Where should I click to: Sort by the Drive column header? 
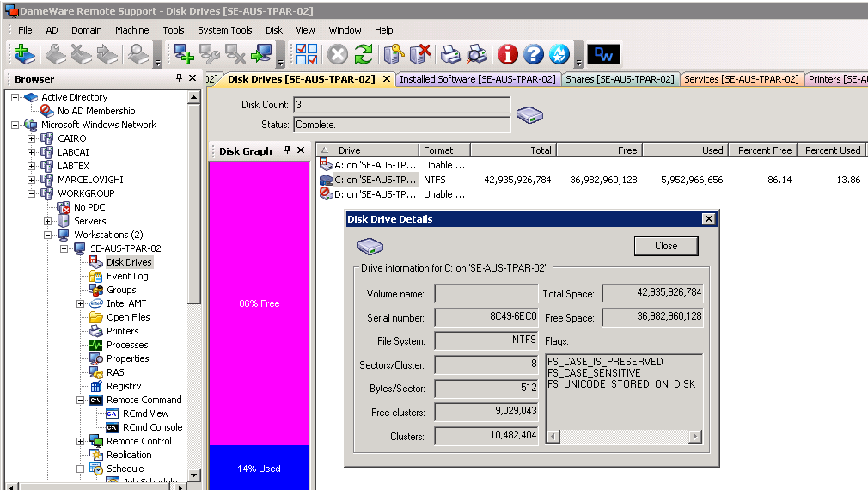(x=368, y=150)
